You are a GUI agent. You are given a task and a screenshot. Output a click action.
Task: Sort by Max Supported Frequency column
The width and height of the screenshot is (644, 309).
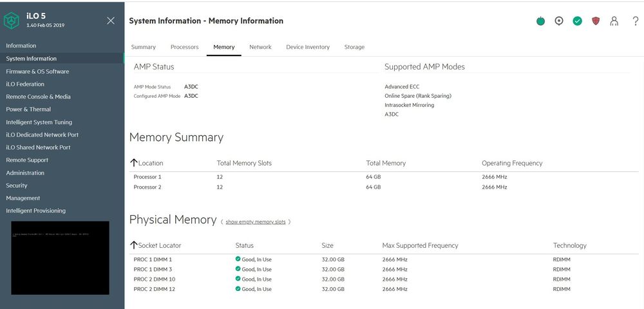click(420, 245)
